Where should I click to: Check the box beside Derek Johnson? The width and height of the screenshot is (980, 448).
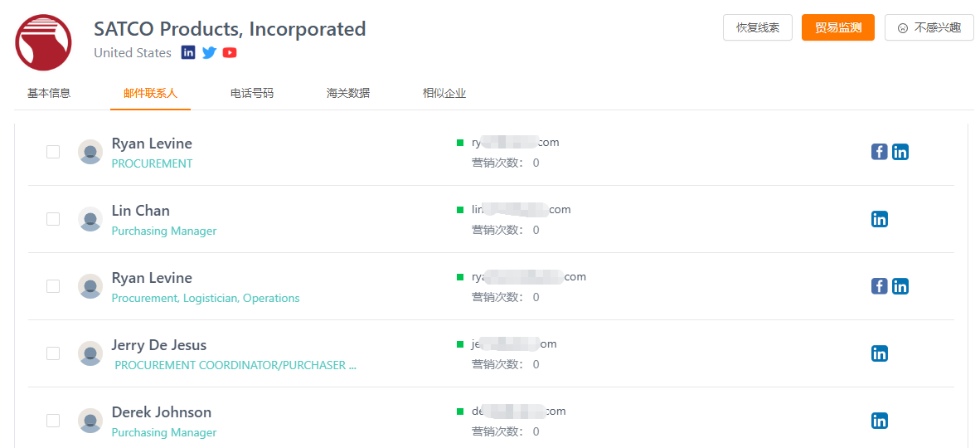click(x=53, y=421)
